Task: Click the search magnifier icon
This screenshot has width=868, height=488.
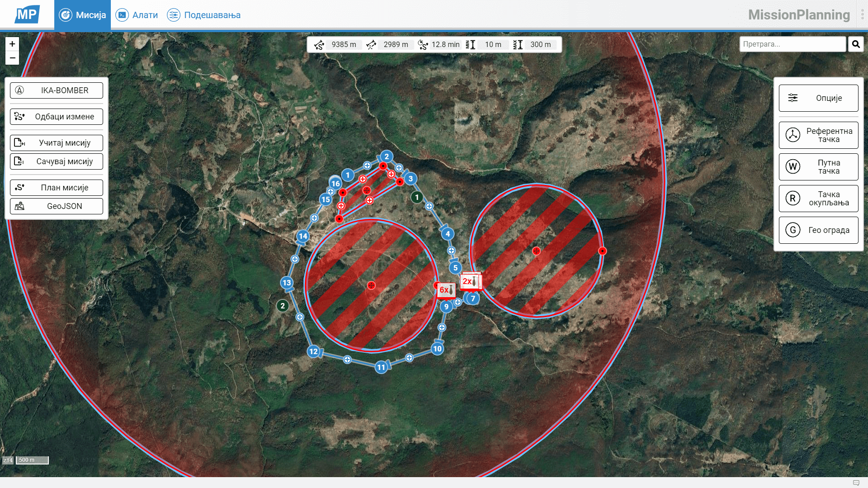Action: click(x=856, y=44)
